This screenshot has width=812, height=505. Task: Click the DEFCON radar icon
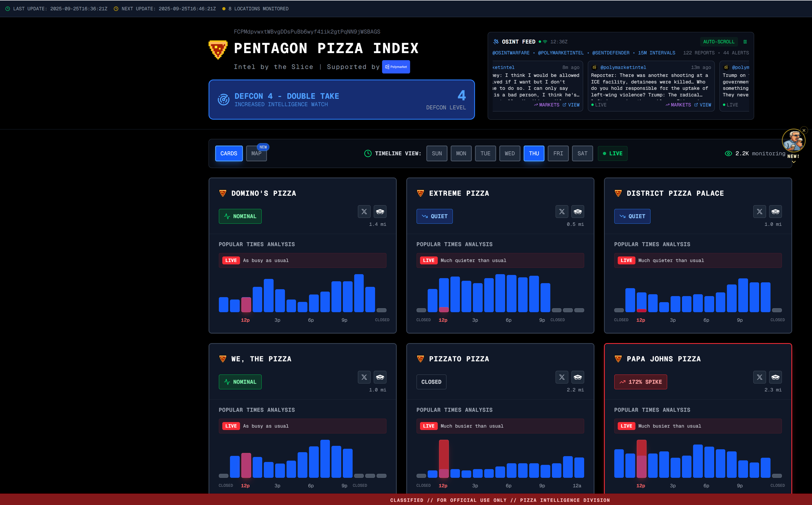point(224,100)
